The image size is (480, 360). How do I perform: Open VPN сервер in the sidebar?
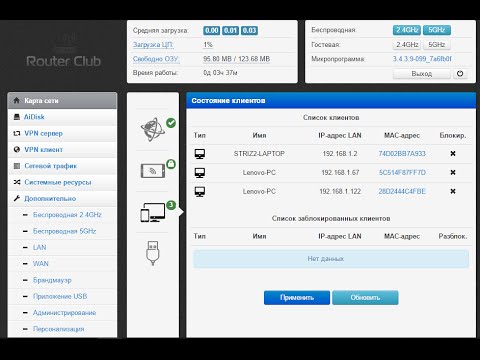(x=62, y=133)
